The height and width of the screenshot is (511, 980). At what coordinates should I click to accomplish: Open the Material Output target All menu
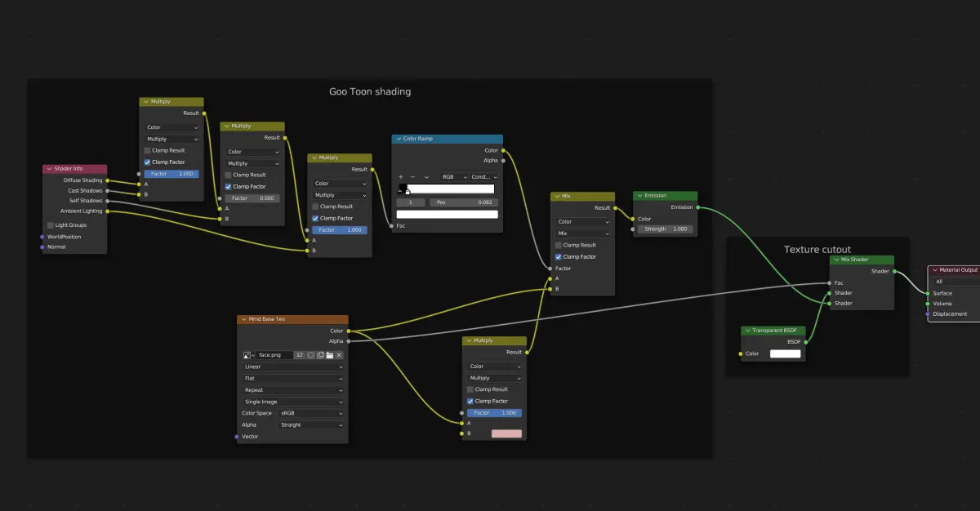tap(955, 282)
